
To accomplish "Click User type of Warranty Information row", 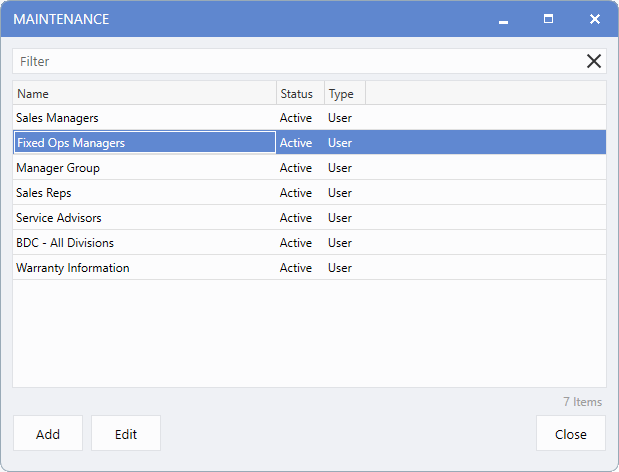I will point(340,268).
